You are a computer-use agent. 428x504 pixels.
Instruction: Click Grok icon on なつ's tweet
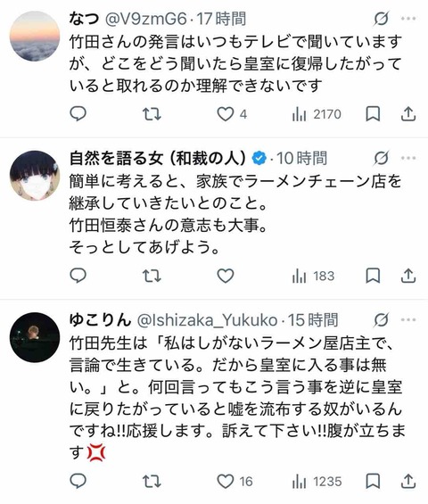coord(382,19)
